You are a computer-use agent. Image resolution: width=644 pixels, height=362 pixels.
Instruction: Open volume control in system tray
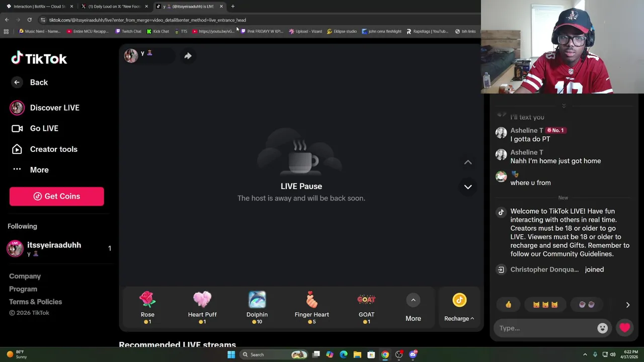(613, 354)
